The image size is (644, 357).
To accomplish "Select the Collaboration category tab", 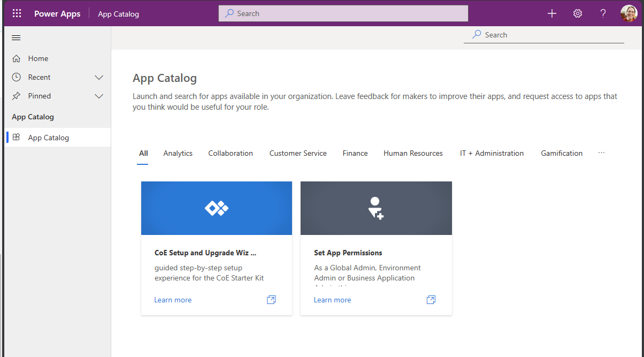I will pyautogui.click(x=230, y=153).
